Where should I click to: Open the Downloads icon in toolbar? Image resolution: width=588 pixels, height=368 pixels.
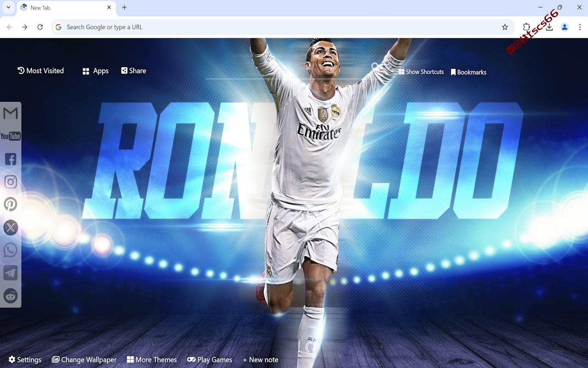(549, 27)
